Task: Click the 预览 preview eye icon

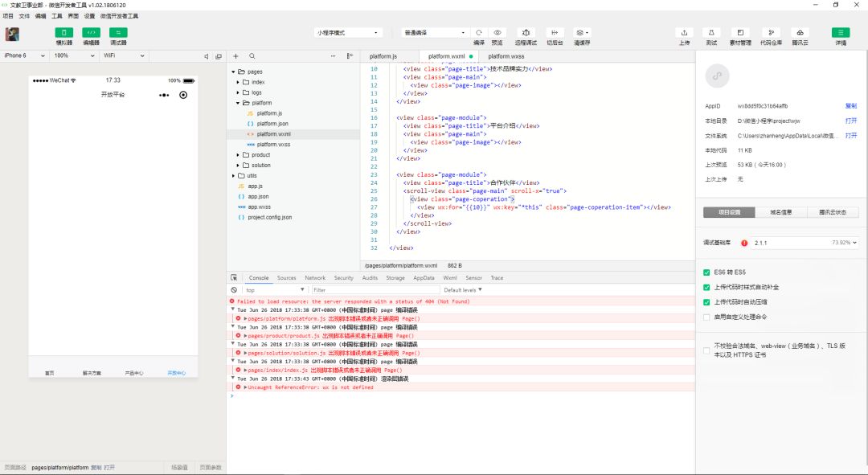Action: tap(497, 33)
